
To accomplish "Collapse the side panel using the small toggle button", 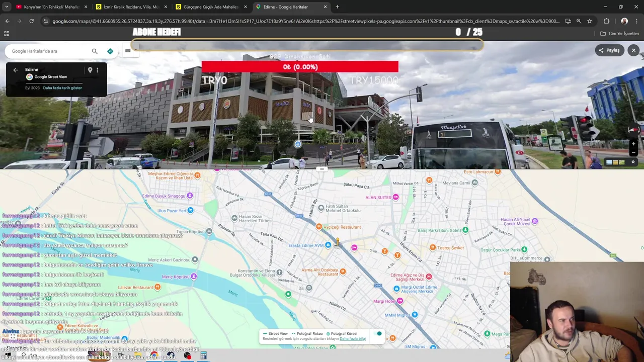I will [128, 51].
